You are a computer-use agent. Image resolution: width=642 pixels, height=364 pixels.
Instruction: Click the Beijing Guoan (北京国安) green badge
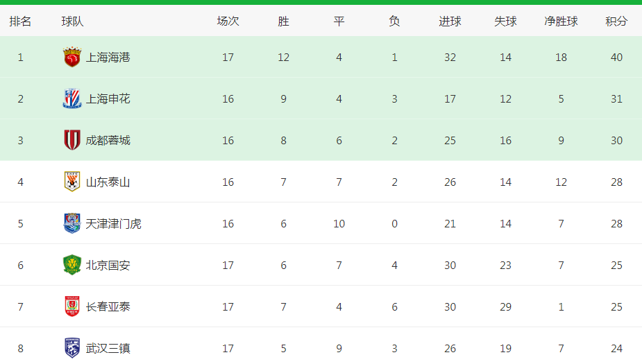(72, 266)
